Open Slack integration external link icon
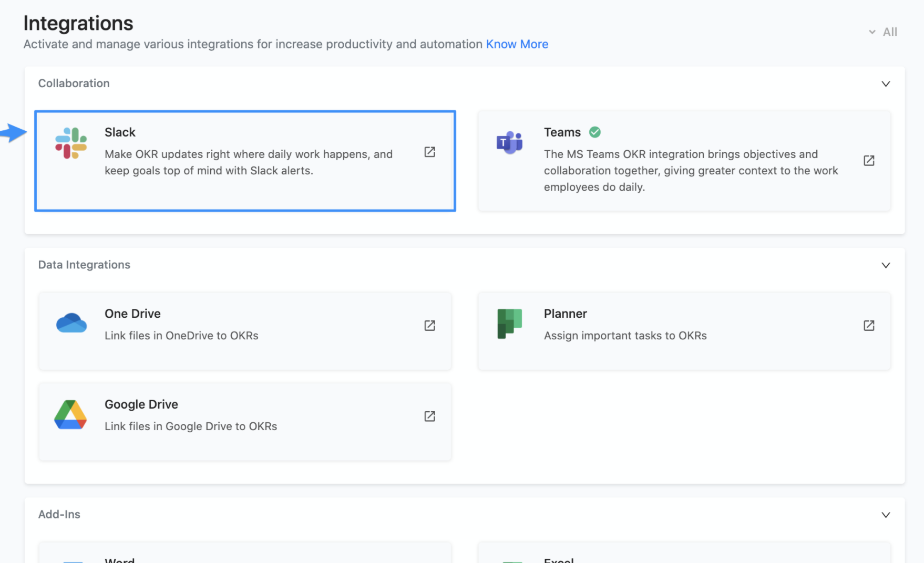Screen dimensions: 924x563 click(429, 152)
